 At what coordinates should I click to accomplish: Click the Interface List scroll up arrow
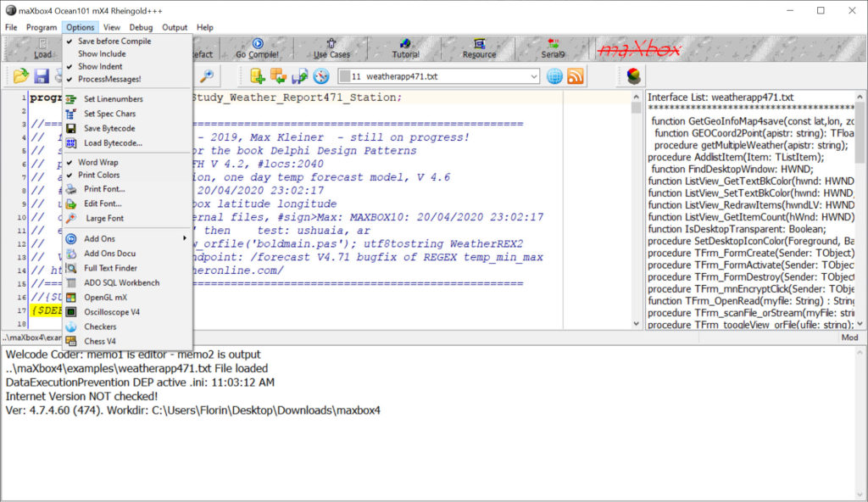[x=860, y=97]
